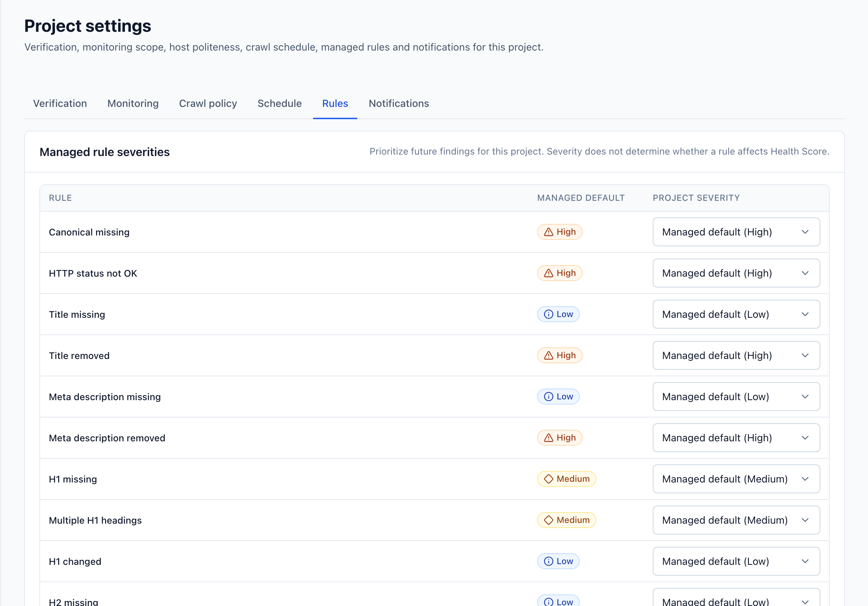Open Meta description removed severity dropdown
Image resolution: width=868 pixels, height=606 pixels.
click(736, 438)
